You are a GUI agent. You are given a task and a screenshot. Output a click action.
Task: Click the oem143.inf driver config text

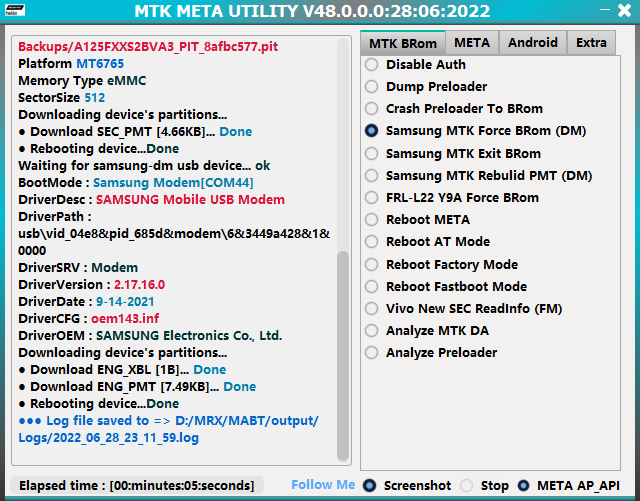click(x=125, y=318)
